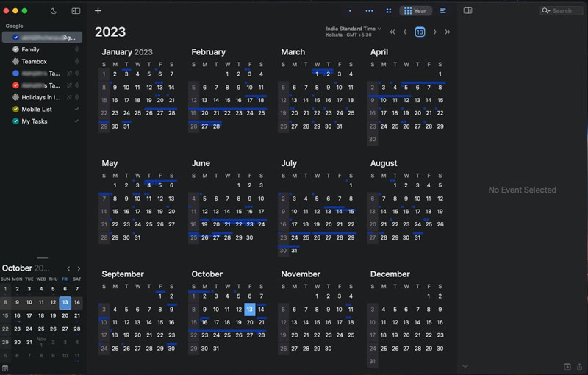Image resolution: width=588 pixels, height=375 pixels.
Task: Select August 15 in year view
Action: coord(395,212)
